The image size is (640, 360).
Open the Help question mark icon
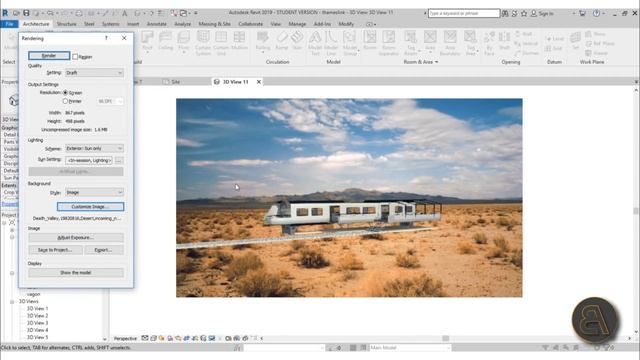click(596, 13)
